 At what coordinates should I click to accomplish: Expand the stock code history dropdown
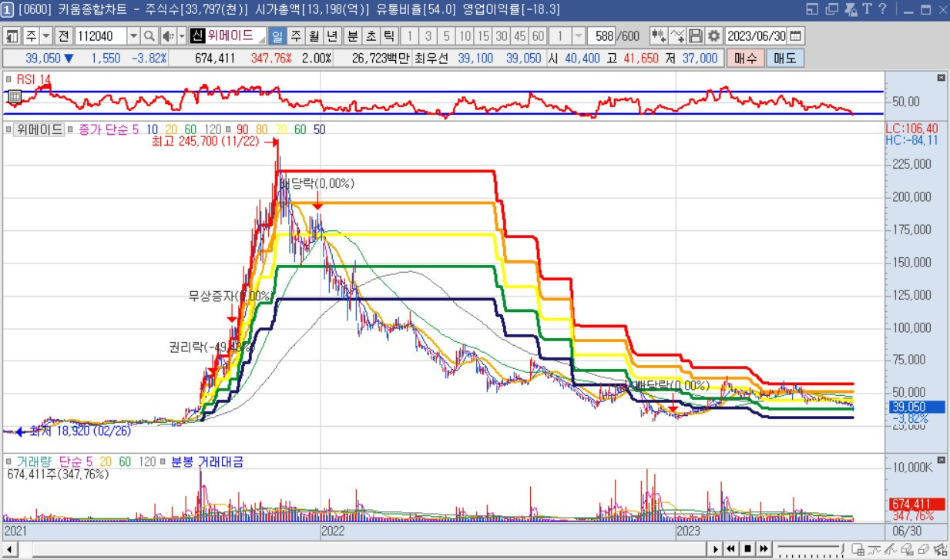[x=133, y=36]
